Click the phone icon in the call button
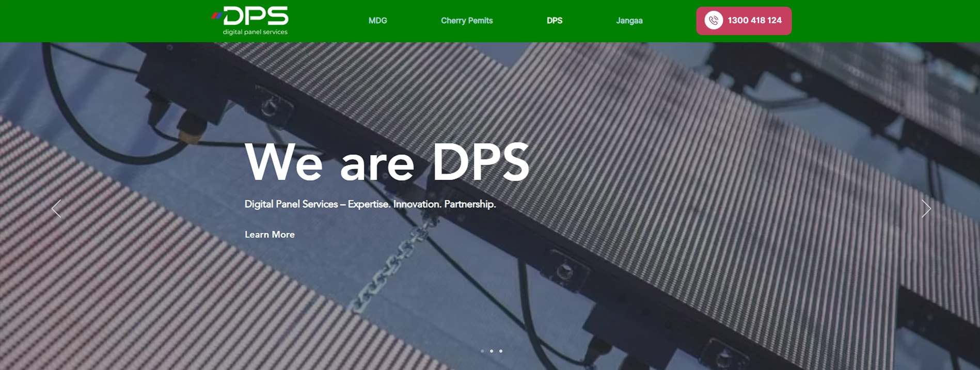This screenshot has width=980, height=370. tap(714, 21)
